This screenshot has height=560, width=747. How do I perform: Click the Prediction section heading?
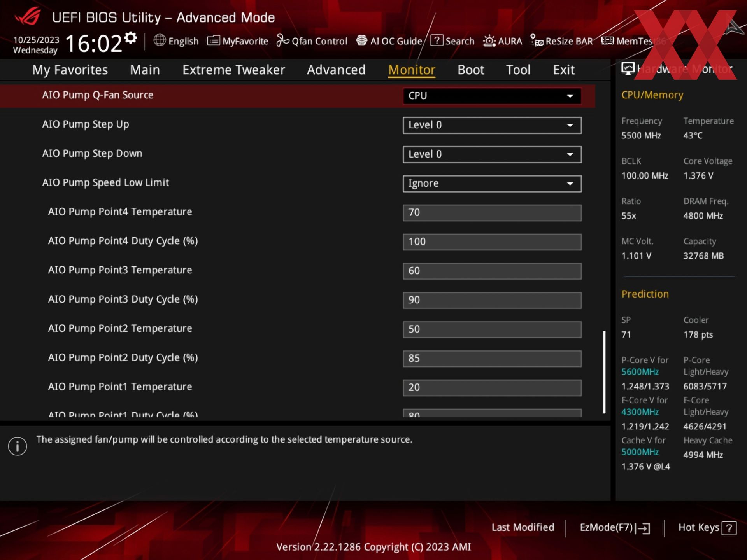pos(645,294)
